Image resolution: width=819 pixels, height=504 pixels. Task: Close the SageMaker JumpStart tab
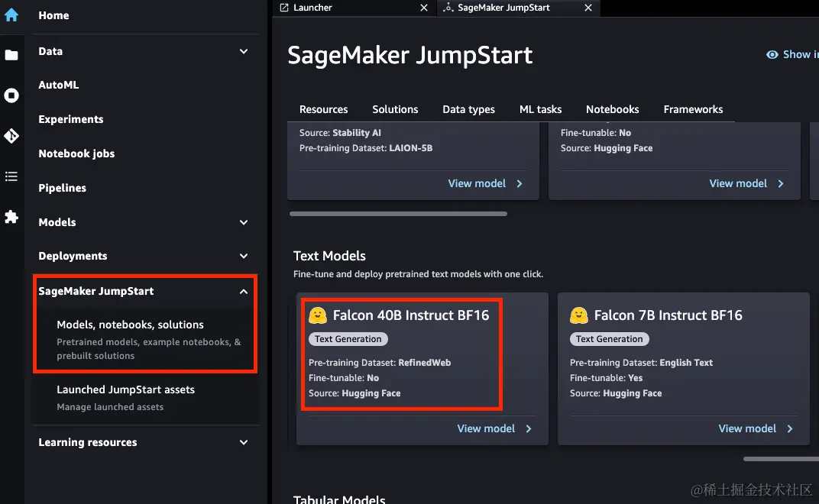[x=588, y=8]
